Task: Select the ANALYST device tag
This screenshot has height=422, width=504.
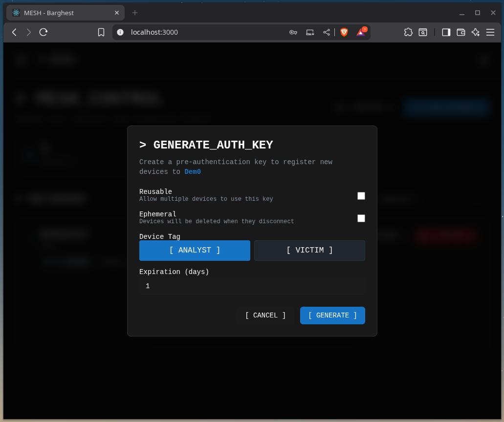Action: tap(195, 251)
